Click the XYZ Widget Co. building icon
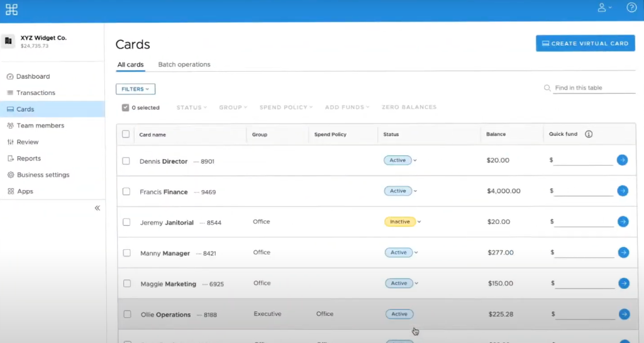Screen dimensions: 644x343 click(8, 41)
